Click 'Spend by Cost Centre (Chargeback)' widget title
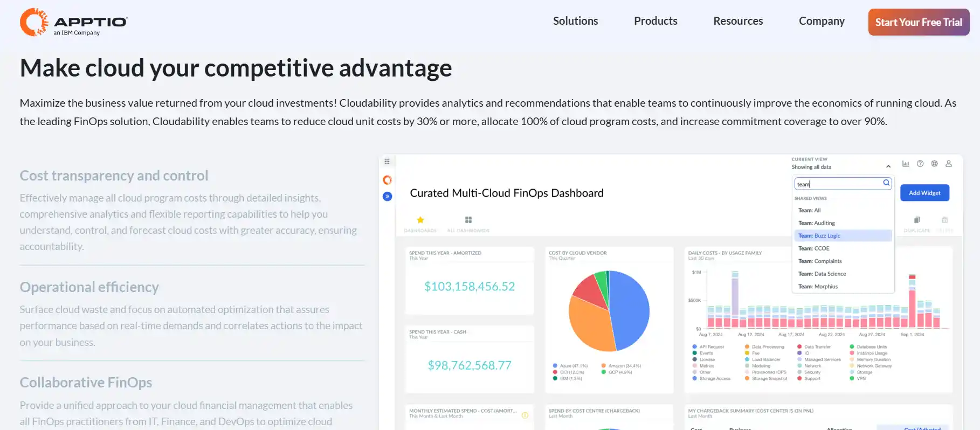Image resolution: width=980 pixels, height=430 pixels. pos(594,411)
